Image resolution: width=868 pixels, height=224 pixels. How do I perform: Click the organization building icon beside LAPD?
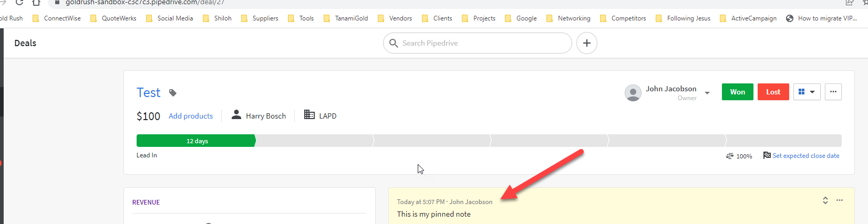309,115
